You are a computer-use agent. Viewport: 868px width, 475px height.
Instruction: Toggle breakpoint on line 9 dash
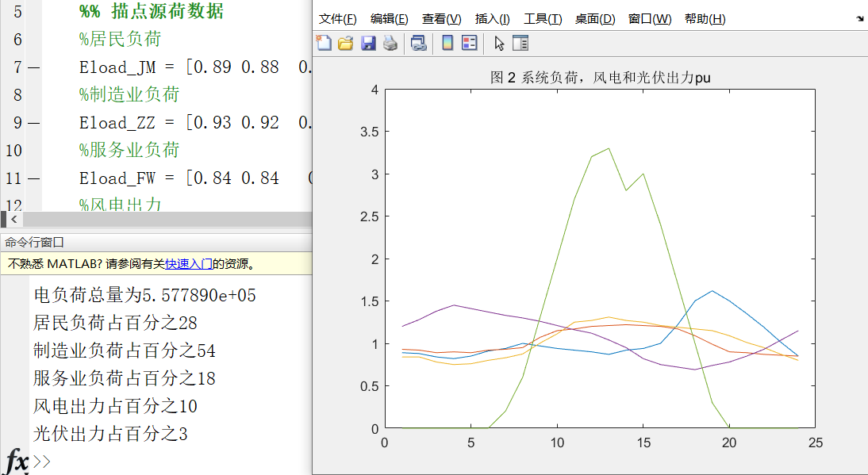(x=33, y=123)
